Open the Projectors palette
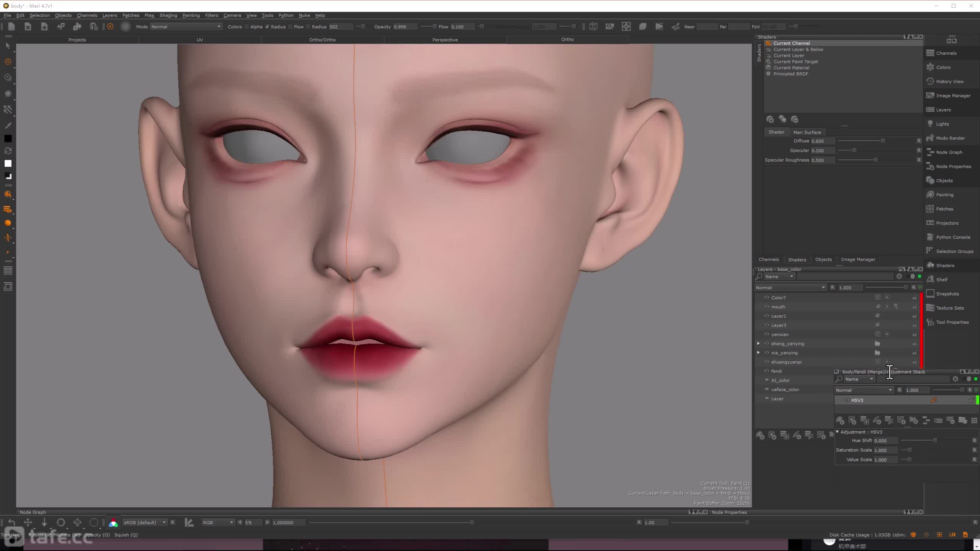Image resolution: width=980 pixels, height=551 pixels. (x=942, y=223)
